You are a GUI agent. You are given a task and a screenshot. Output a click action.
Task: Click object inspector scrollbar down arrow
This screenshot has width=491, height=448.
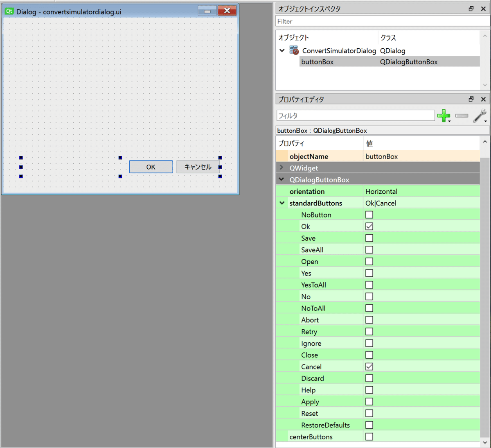[485, 85]
